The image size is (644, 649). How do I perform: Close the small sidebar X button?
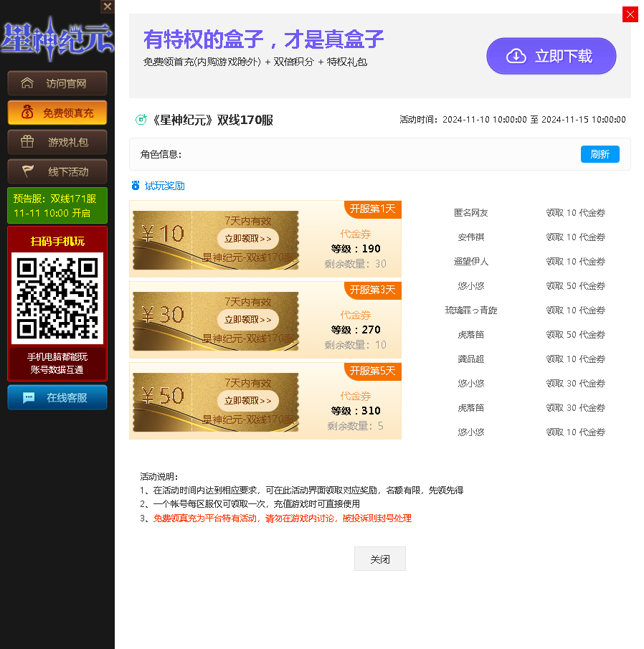(x=108, y=6)
